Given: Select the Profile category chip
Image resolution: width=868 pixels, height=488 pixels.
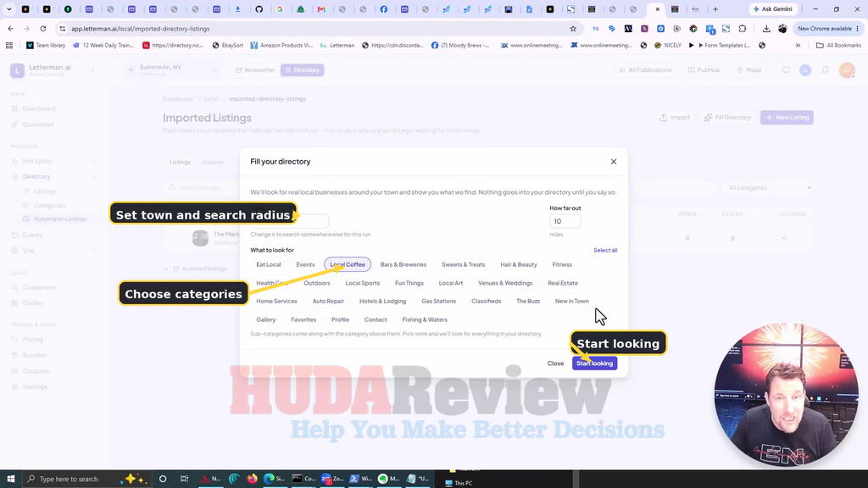Looking at the screenshot, I should pyautogui.click(x=340, y=319).
